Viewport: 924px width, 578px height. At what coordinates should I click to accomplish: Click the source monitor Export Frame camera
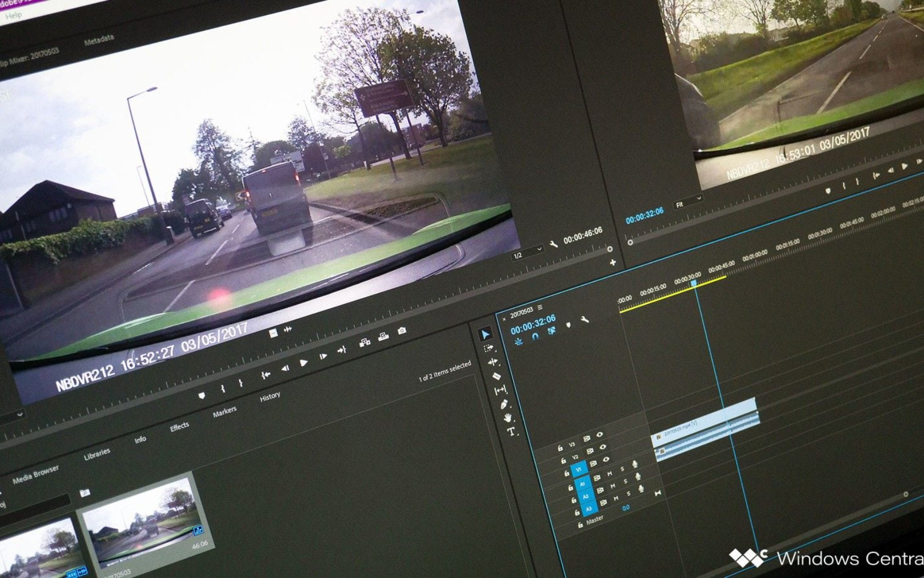[402, 330]
